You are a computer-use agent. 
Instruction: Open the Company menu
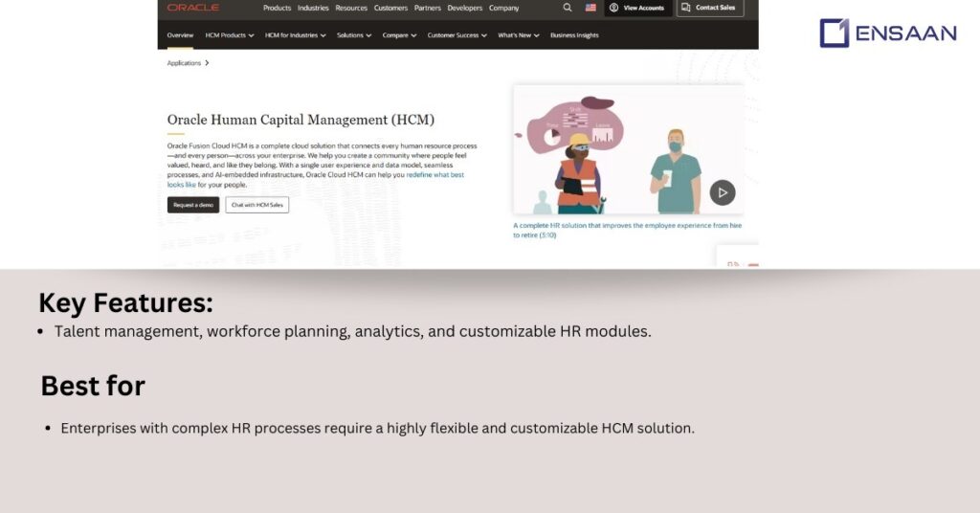pyautogui.click(x=503, y=8)
